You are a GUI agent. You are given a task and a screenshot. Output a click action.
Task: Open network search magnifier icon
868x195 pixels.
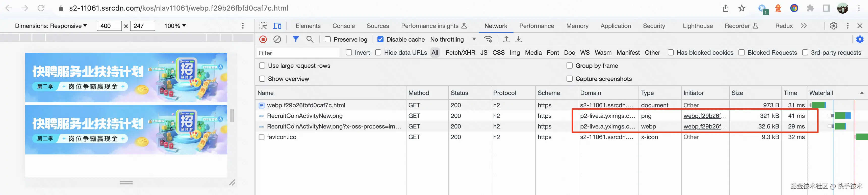(x=310, y=39)
